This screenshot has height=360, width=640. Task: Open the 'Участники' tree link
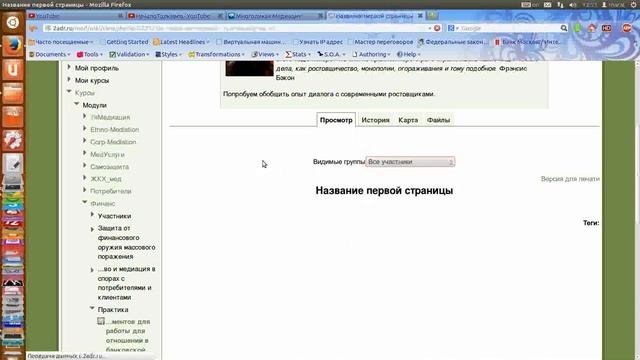[x=114, y=216]
